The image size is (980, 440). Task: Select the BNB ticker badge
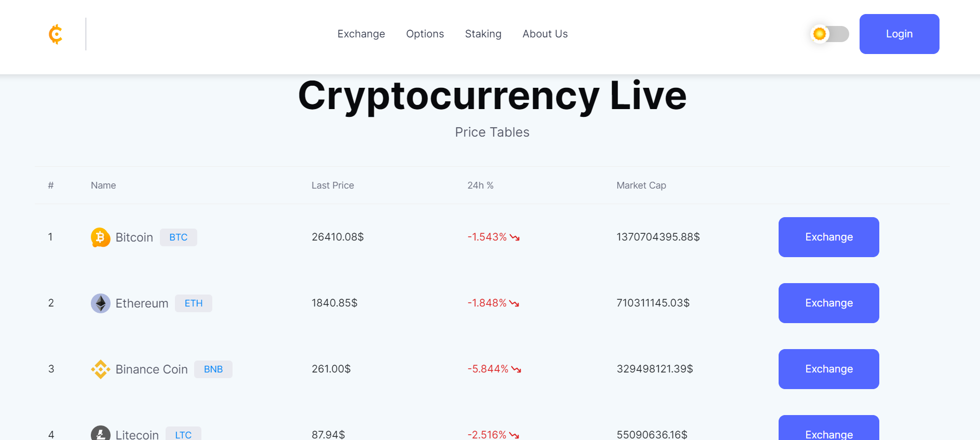213,369
